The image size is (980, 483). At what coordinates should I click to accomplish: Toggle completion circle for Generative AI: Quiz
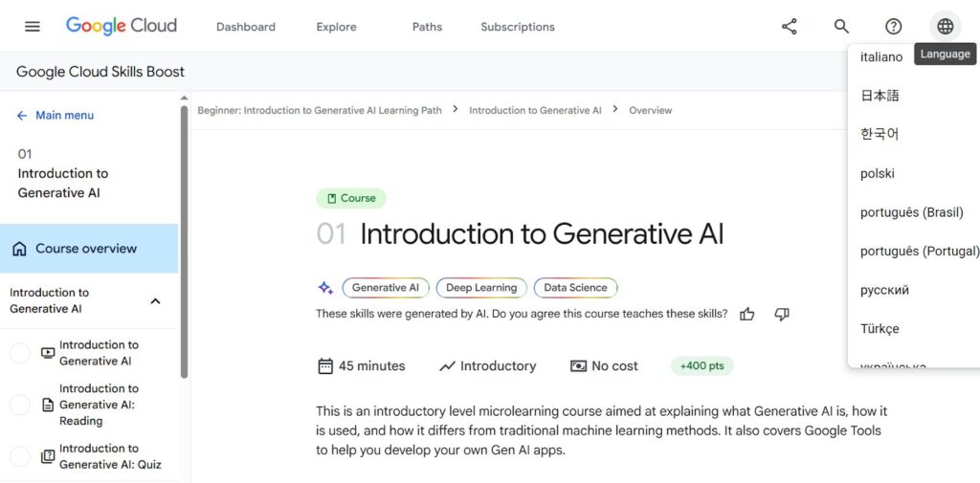point(20,457)
